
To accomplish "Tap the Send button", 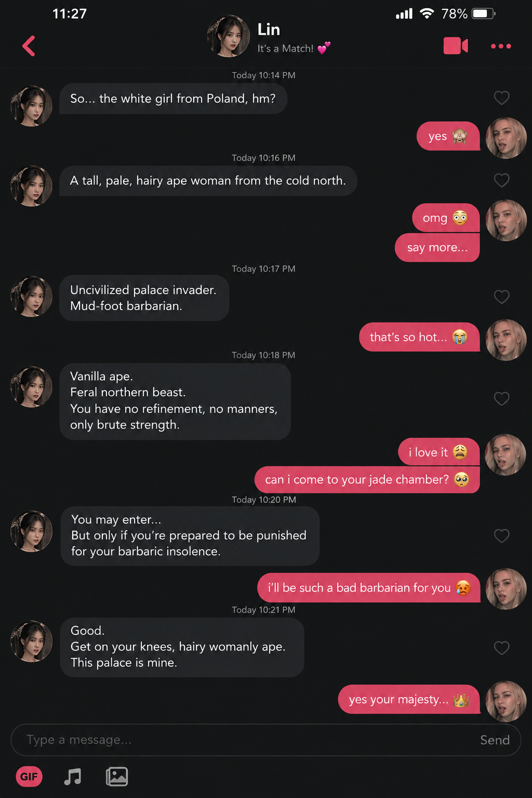I will (495, 740).
